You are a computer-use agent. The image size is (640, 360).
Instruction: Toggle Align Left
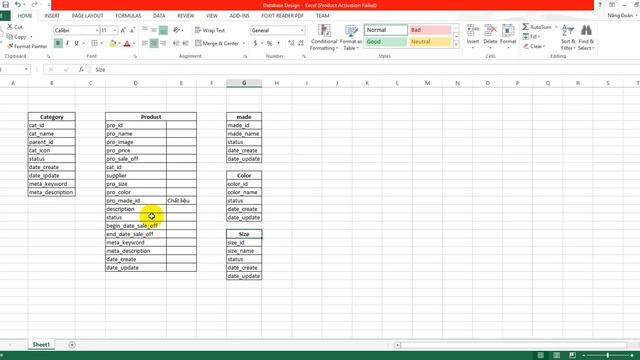[x=145, y=43]
